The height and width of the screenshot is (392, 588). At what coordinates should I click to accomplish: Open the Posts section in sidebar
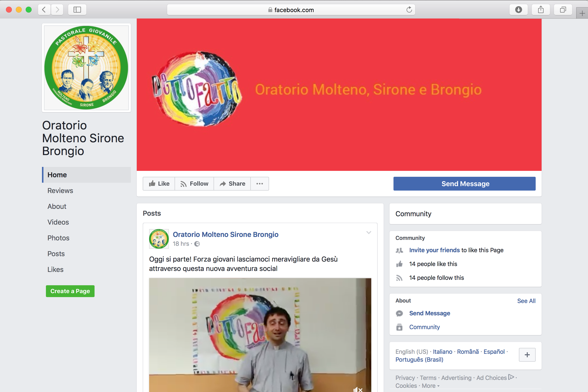pos(56,253)
